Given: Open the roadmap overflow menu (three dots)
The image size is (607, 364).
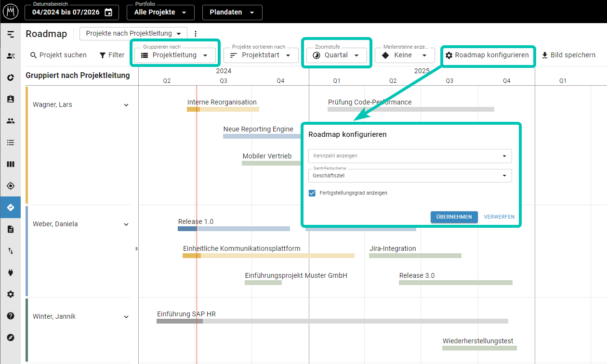Looking at the screenshot, I should [x=195, y=33].
